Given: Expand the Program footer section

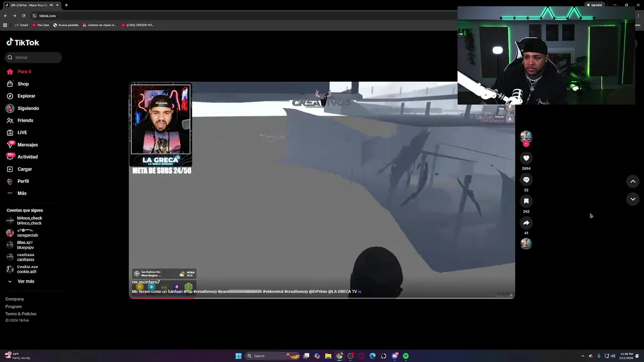Looking at the screenshot, I should coord(14,307).
